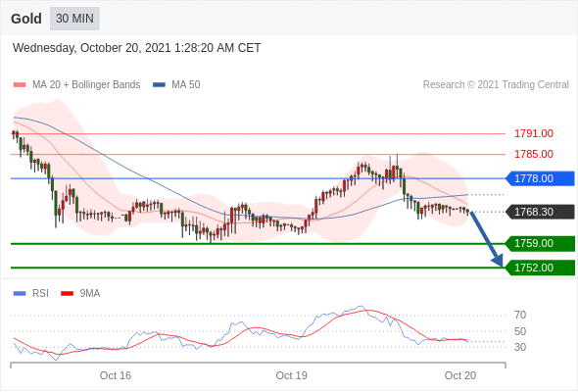Click the MA 50 legend label
578x392 pixels.
click(186, 85)
